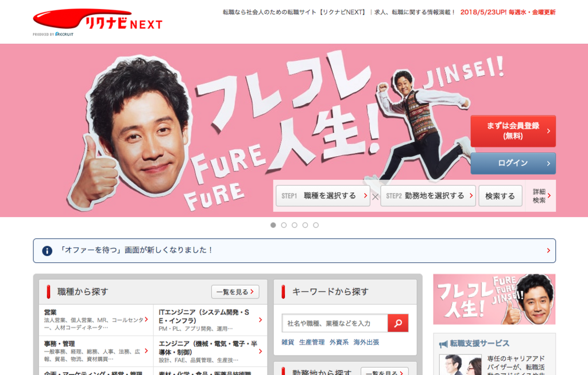This screenshot has width=588, height=375.
Task: Click the 外資系 keyword link
Action: click(339, 342)
